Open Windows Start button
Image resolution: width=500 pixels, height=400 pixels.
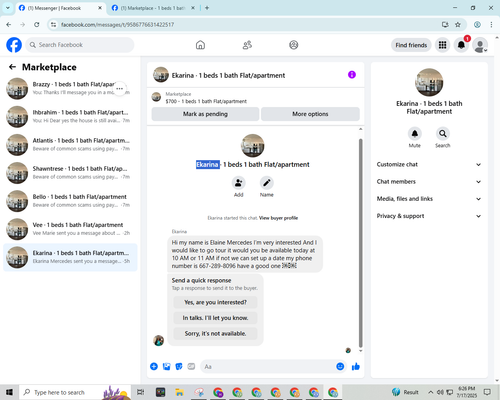coord(9,392)
